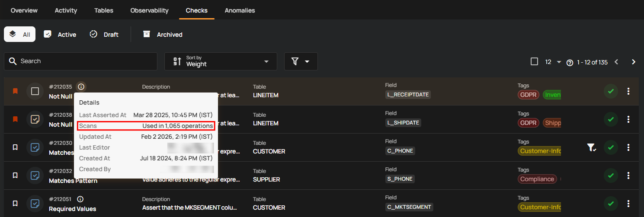Select the Checks tab
This screenshot has width=644, height=217.
pos(197,10)
